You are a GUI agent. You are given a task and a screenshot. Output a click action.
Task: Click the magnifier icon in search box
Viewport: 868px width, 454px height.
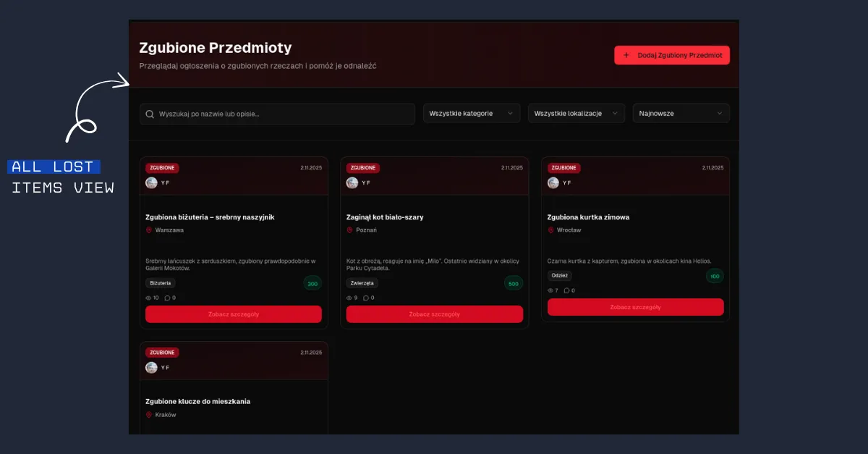150,114
